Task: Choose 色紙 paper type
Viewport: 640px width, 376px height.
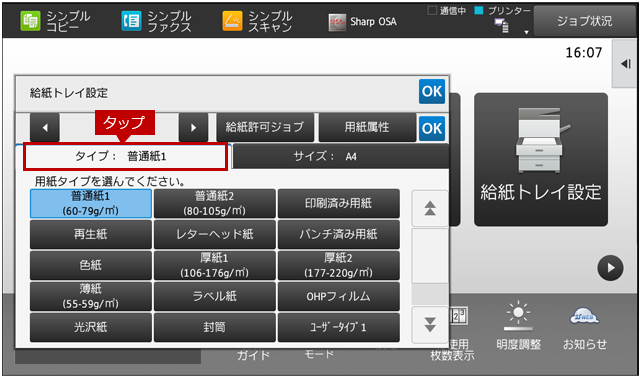Action: (x=91, y=265)
